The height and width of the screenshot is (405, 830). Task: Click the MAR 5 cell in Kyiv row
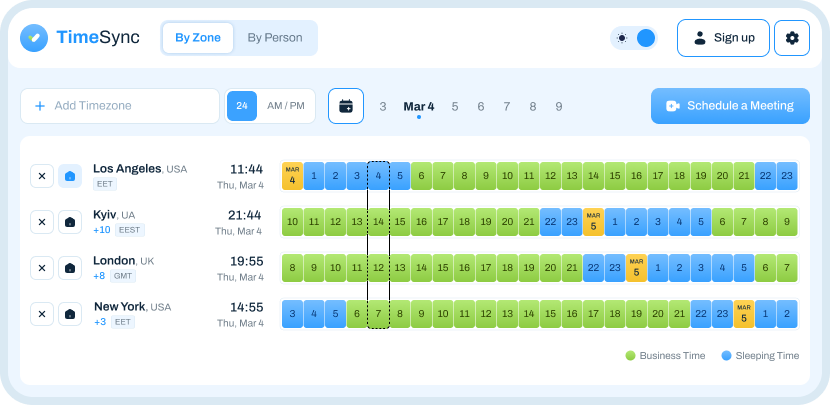593,222
